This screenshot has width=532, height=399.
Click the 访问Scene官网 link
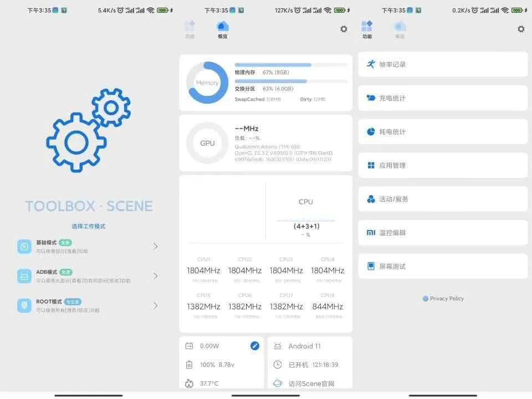311,383
